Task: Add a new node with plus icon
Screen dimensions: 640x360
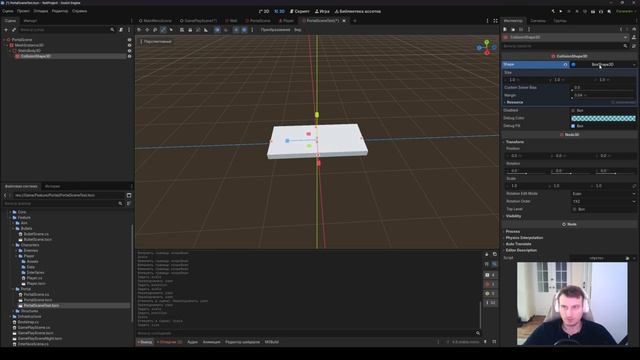Action: pos(6,30)
